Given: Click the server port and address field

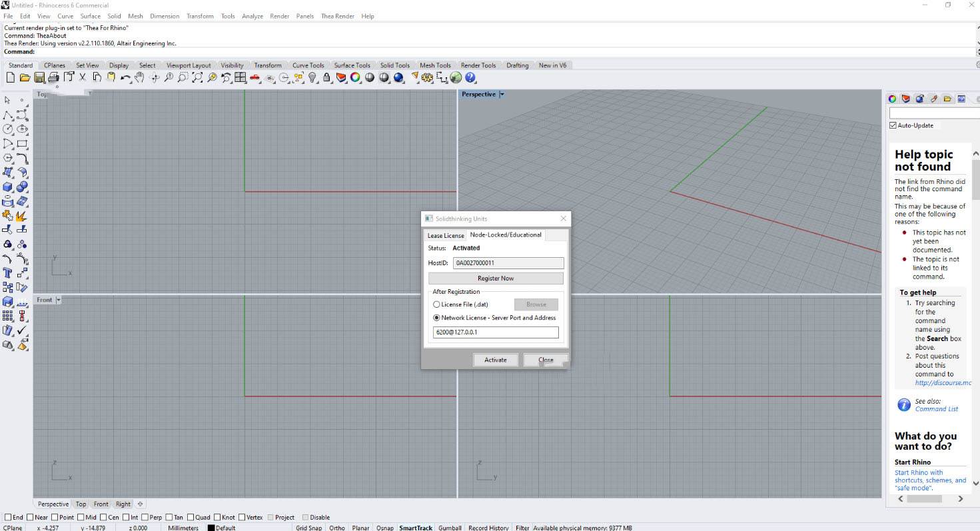Looking at the screenshot, I should coord(496,332).
